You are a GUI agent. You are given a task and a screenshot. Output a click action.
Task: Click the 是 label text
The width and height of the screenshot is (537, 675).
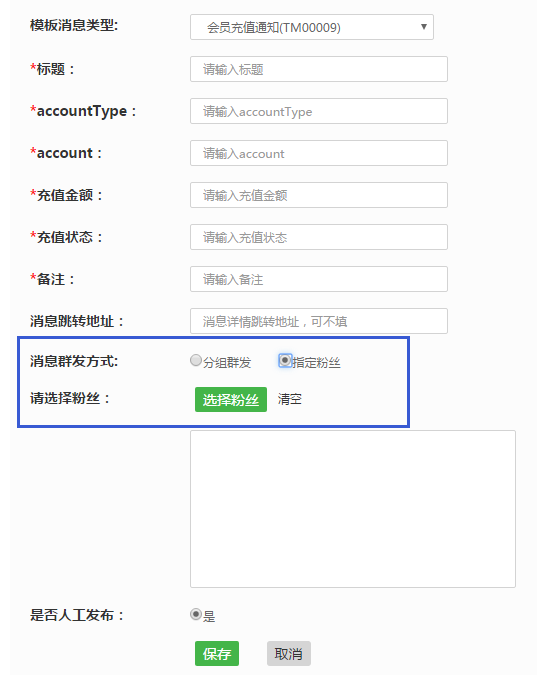[209, 616]
